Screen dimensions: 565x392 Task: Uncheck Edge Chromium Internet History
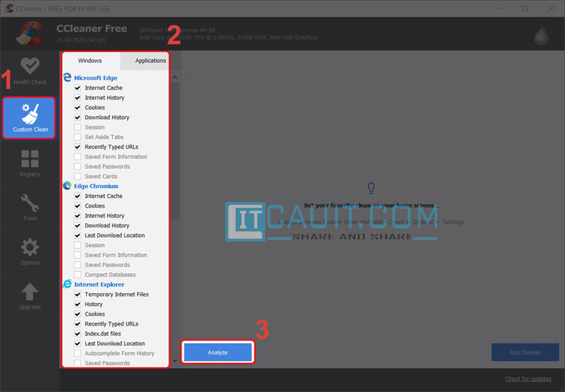[78, 215]
